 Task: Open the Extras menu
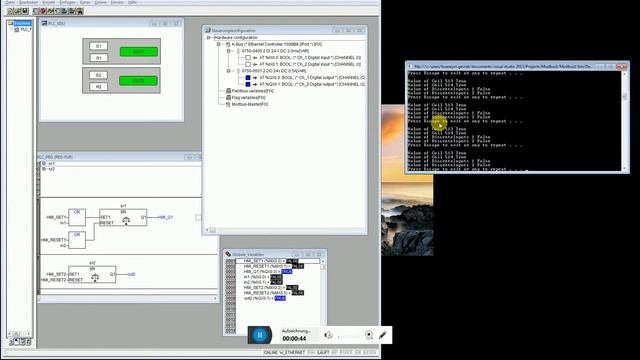point(85,2)
